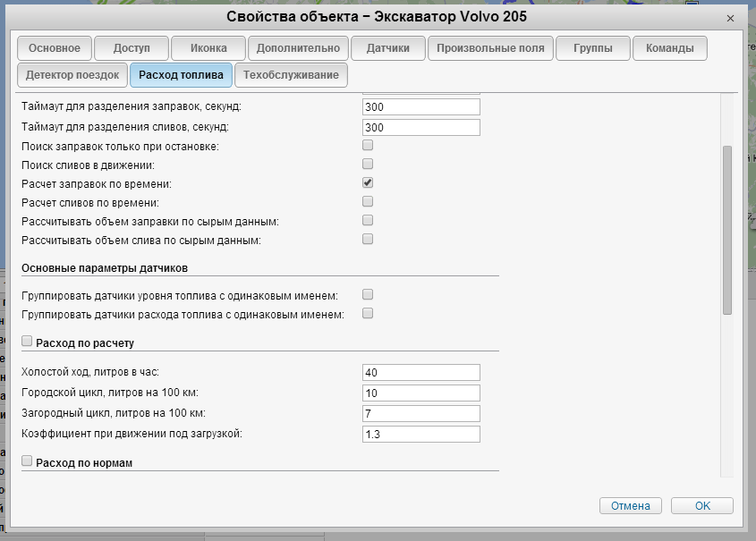Click the dialog's vertical scrollbar thumb
The height and width of the screenshot is (541, 756).
(727, 230)
